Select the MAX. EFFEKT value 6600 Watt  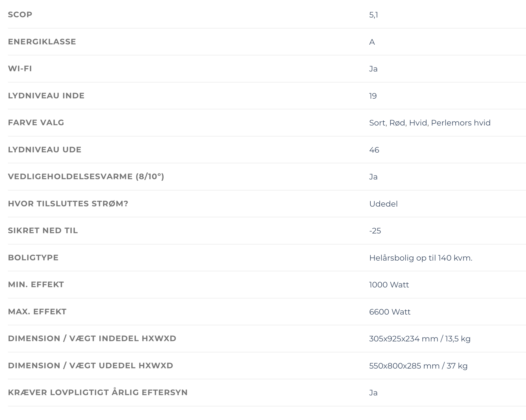390,312
